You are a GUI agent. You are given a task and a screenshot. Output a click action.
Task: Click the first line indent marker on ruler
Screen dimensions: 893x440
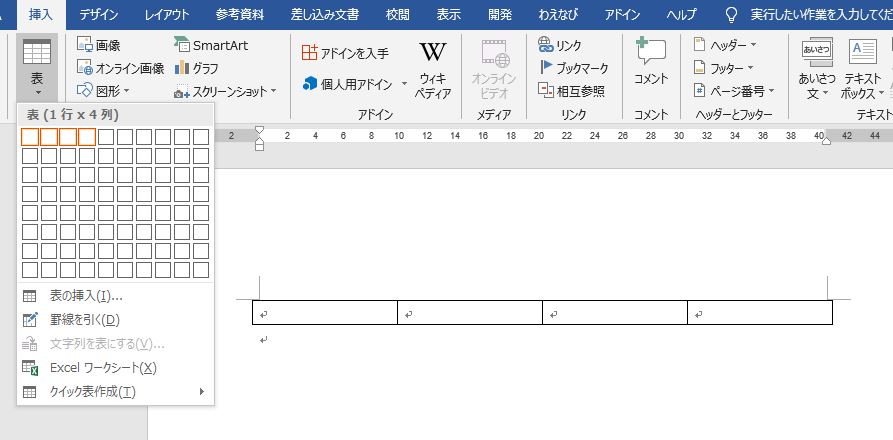pyautogui.click(x=259, y=129)
